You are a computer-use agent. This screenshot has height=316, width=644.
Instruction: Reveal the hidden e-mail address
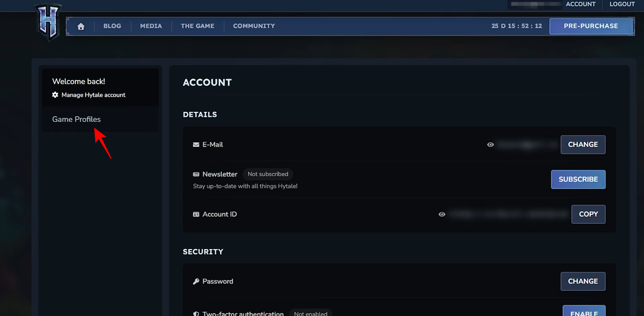490,145
